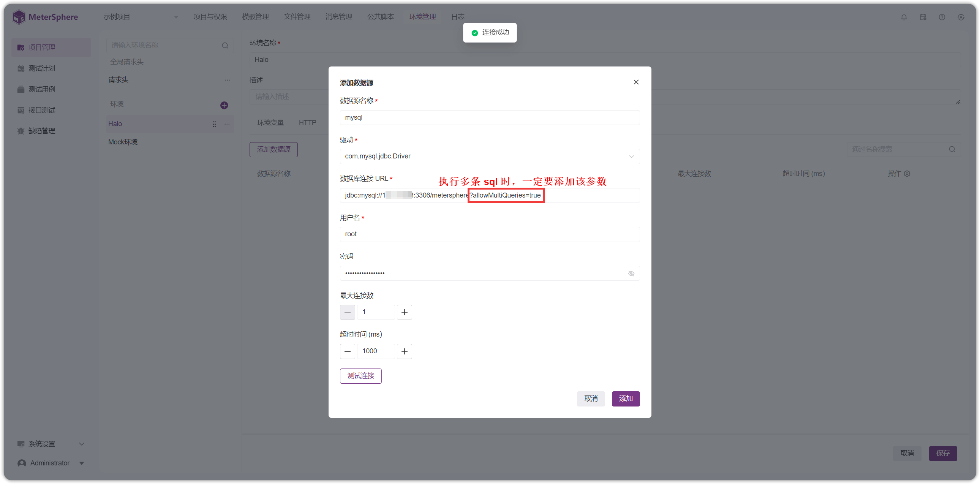980x484 pixels.
Task: Click the MeterSphere logo icon
Action: pos(18,17)
